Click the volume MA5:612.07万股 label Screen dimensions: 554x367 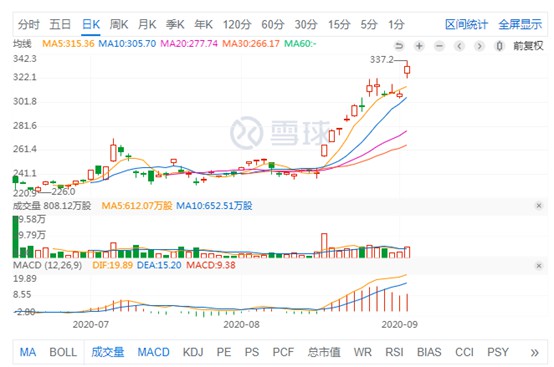[x=137, y=206]
